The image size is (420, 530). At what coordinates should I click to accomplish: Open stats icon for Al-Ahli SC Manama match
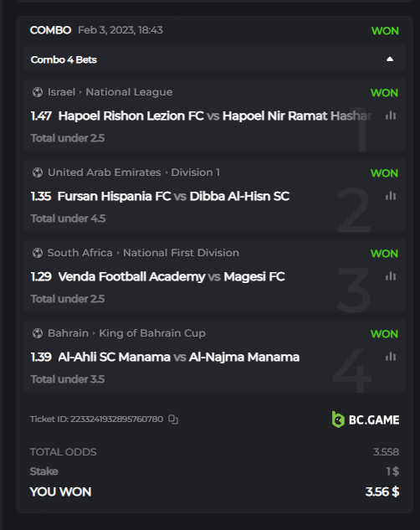pos(391,357)
